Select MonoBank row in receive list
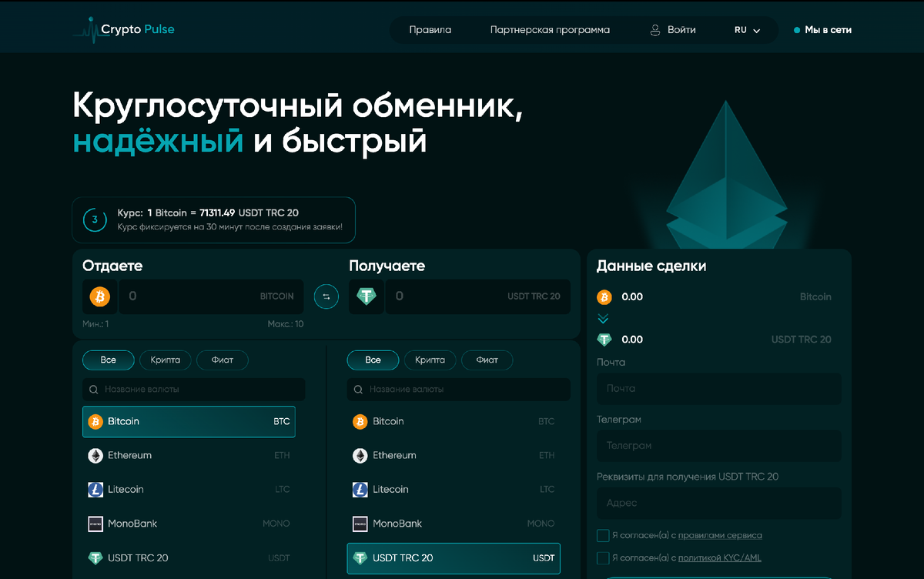Screen dimensions: 924x579 tap(454, 524)
